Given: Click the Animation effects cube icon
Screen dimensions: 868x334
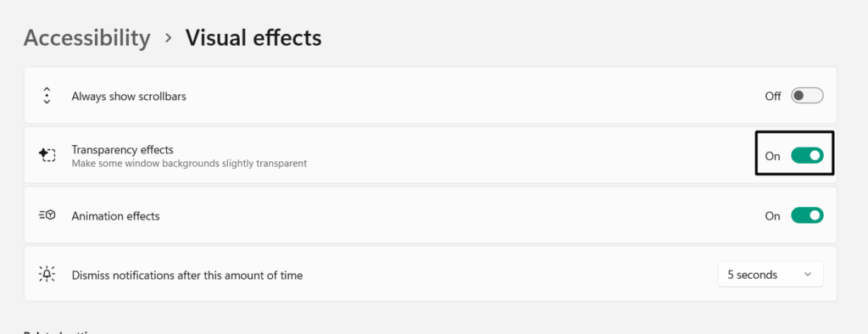Looking at the screenshot, I should click(x=47, y=215).
